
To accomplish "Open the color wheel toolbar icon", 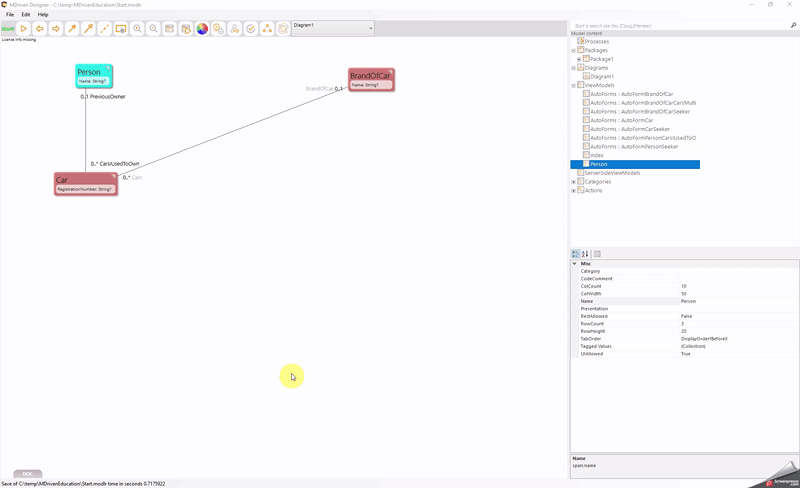I will tap(202, 29).
